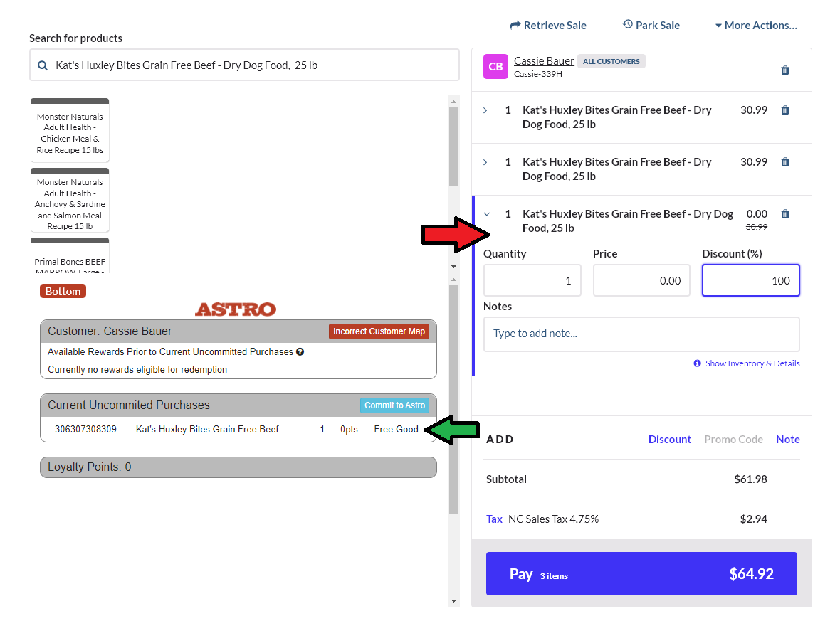Screen dimensions: 840x621
Task: Open the More Actions dropdown
Action: click(755, 26)
